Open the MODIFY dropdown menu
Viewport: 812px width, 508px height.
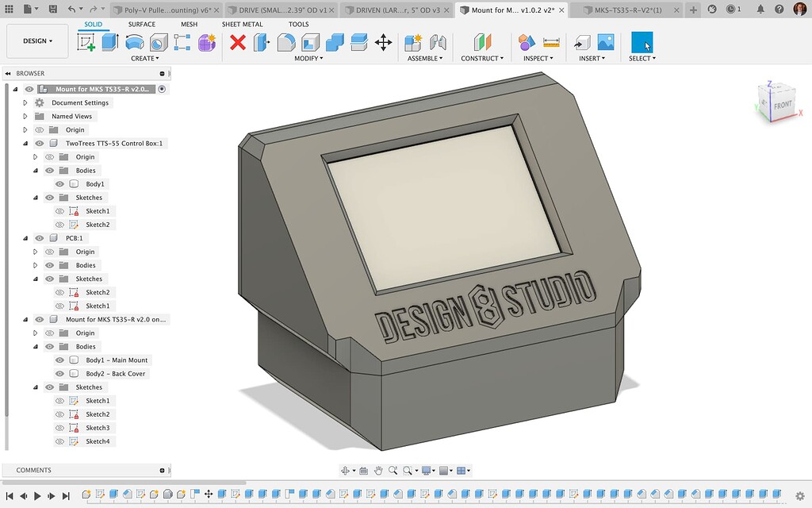tap(308, 59)
